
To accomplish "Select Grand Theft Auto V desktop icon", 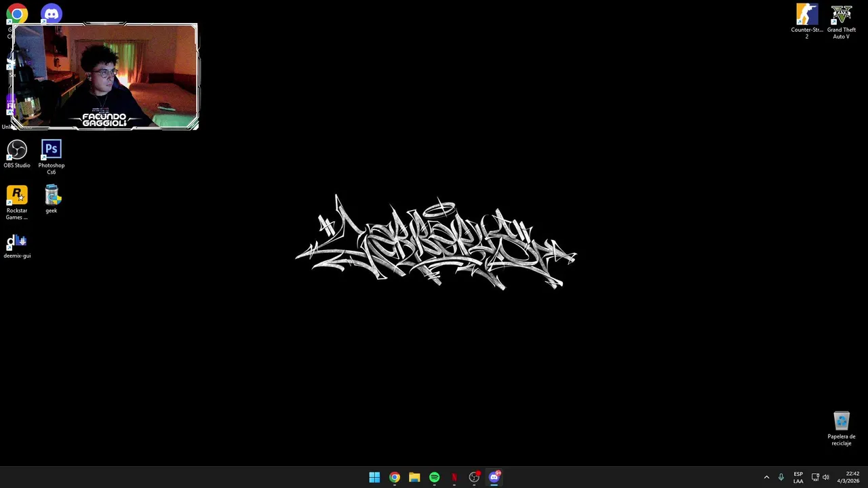I will [842, 21].
